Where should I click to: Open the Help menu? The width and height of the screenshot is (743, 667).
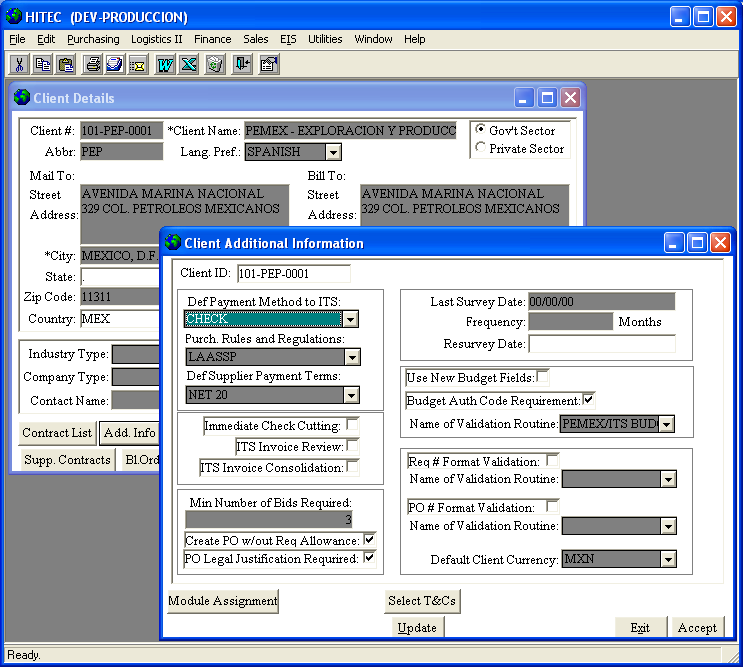click(x=415, y=39)
